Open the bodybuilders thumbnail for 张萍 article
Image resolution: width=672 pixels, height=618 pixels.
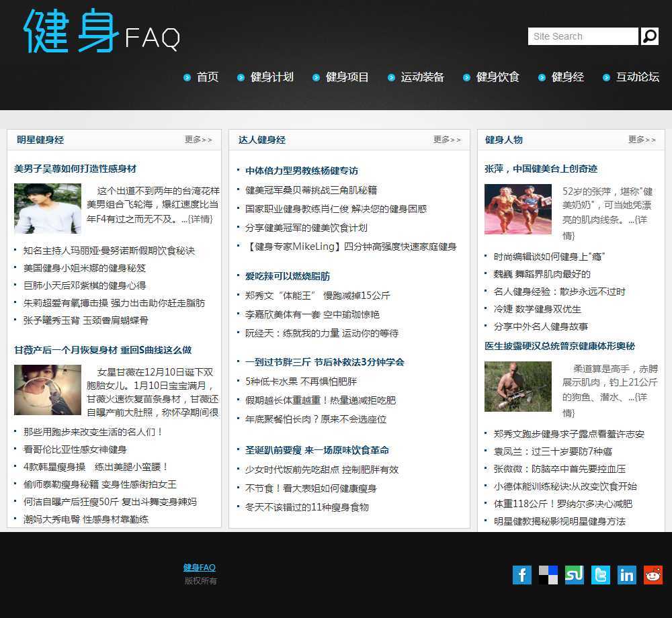517,209
